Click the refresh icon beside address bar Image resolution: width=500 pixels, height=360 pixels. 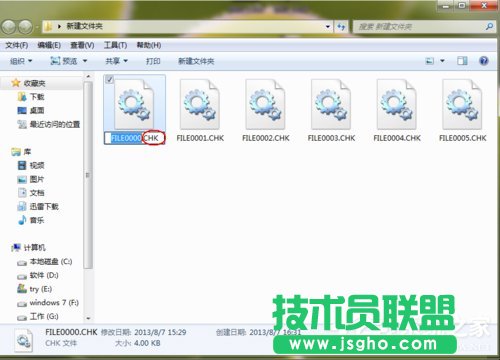click(x=341, y=27)
